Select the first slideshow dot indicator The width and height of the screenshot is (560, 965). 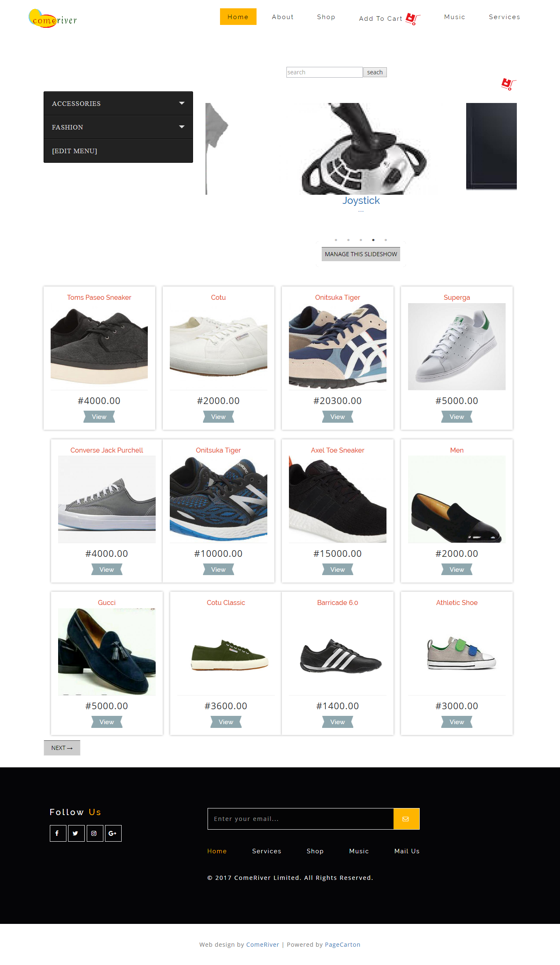point(336,240)
